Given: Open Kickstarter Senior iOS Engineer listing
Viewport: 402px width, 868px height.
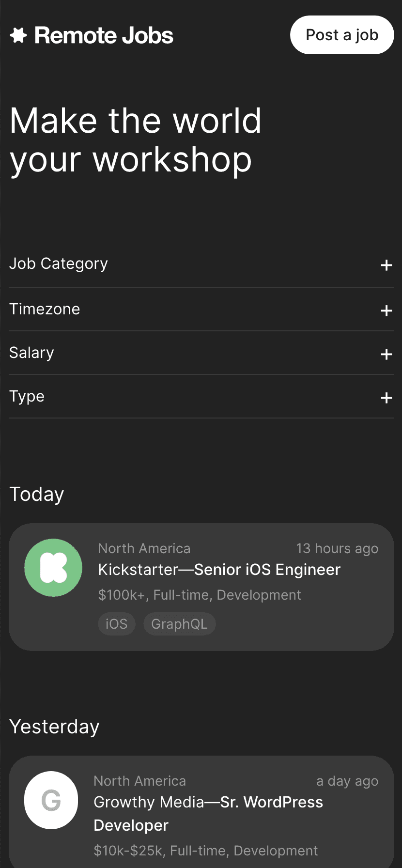Looking at the screenshot, I should (219, 570).
